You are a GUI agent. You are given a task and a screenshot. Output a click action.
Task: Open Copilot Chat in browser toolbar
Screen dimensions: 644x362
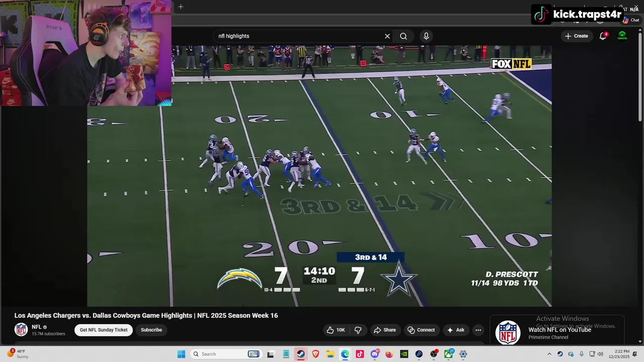tap(631, 20)
